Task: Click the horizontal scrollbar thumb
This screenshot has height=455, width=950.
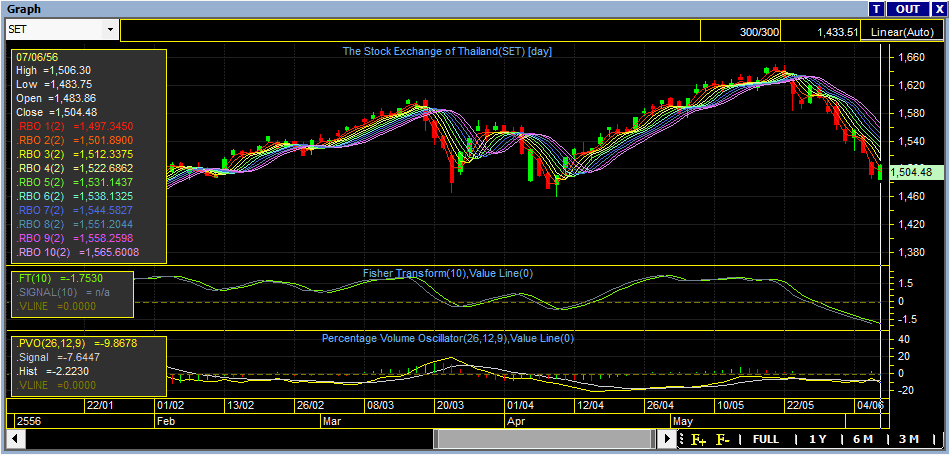Action: [543, 438]
